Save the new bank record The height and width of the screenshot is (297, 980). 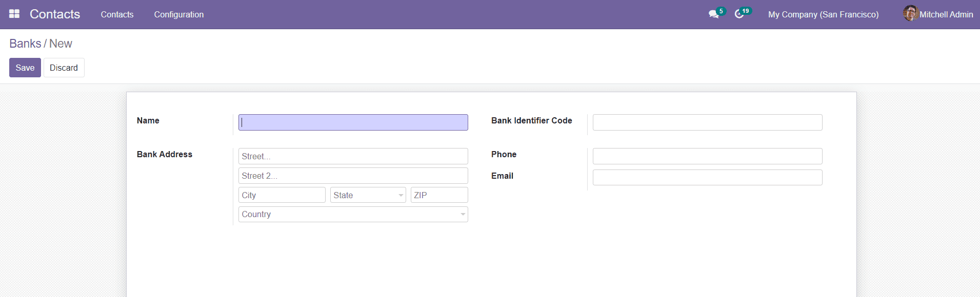click(25, 67)
